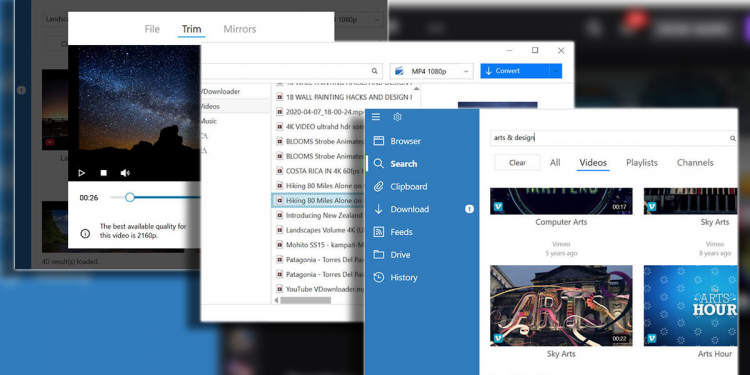The image size is (750, 375).
Task: Click the magnifier in the arts & design field
Action: coord(732,138)
